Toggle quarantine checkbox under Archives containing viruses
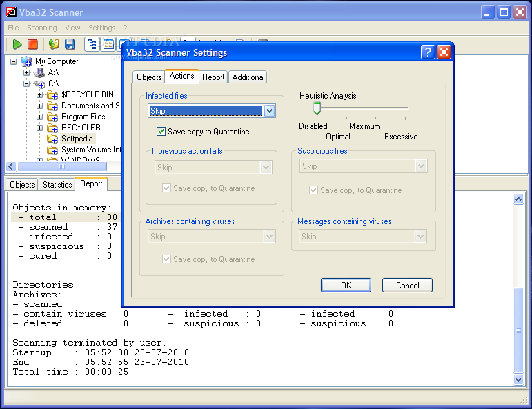The height and width of the screenshot is (409, 532). [x=166, y=259]
